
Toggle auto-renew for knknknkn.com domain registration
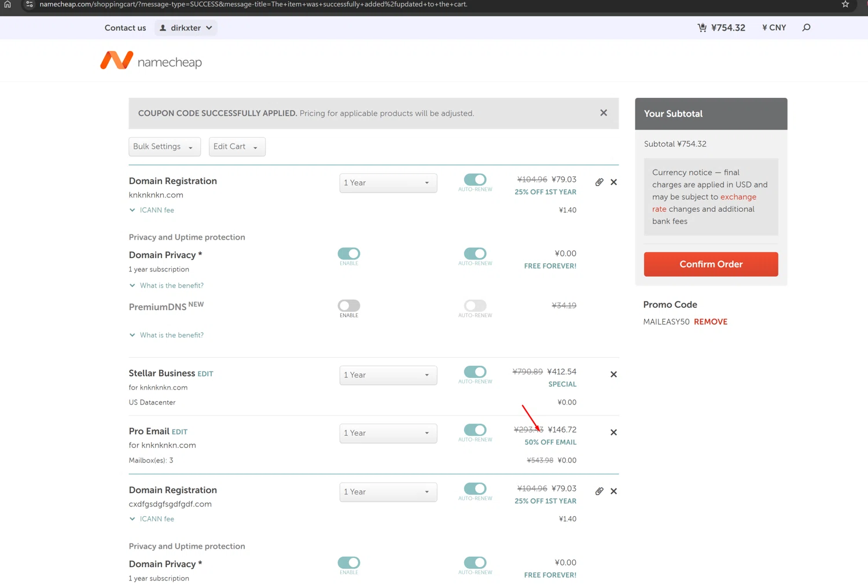click(475, 180)
